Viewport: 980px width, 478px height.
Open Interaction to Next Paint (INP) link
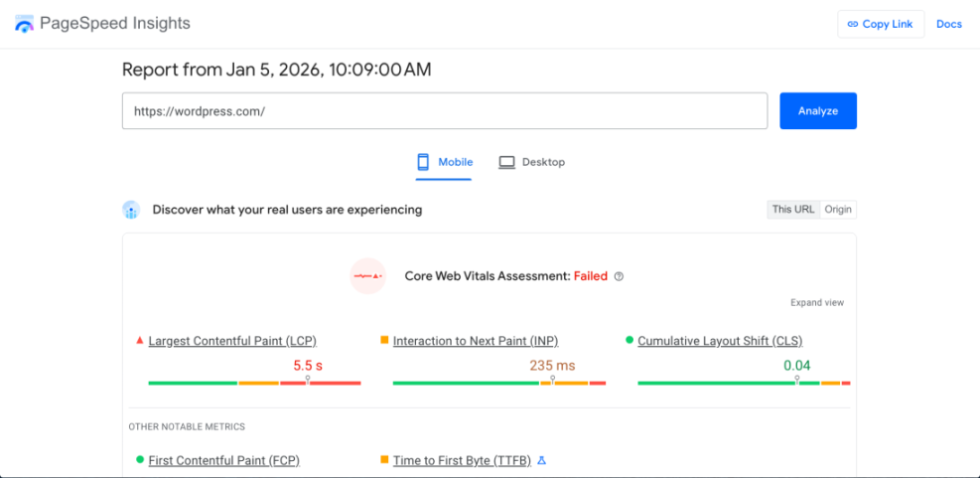(476, 341)
